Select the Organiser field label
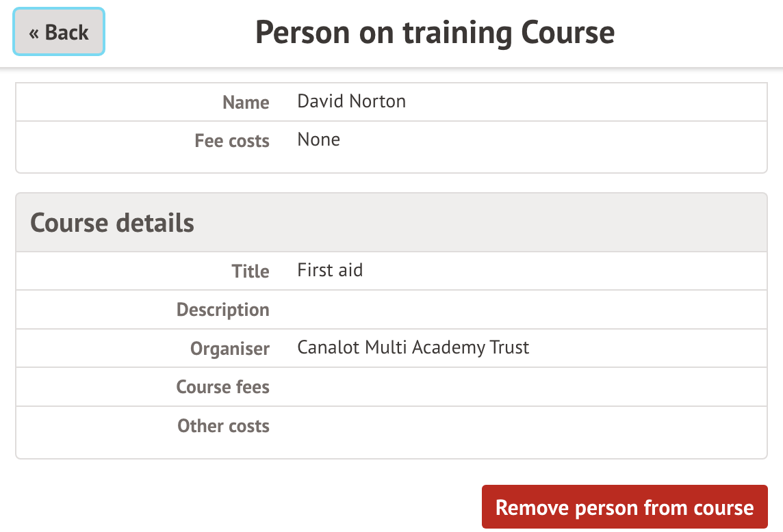783x532 pixels. point(230,349)
